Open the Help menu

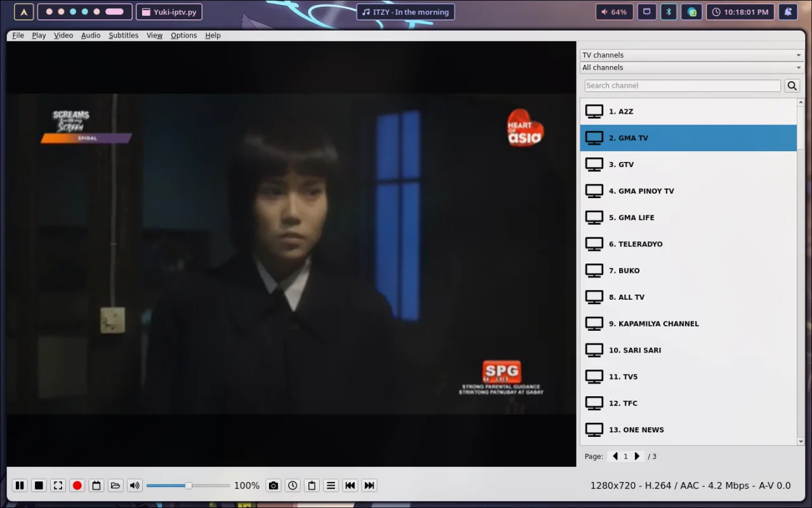tap(213, 36)
